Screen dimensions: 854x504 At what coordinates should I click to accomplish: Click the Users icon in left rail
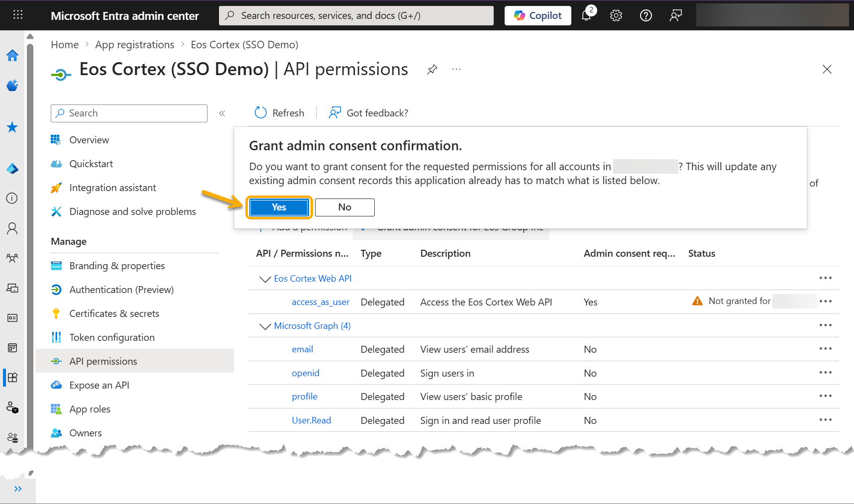[12, 228]
